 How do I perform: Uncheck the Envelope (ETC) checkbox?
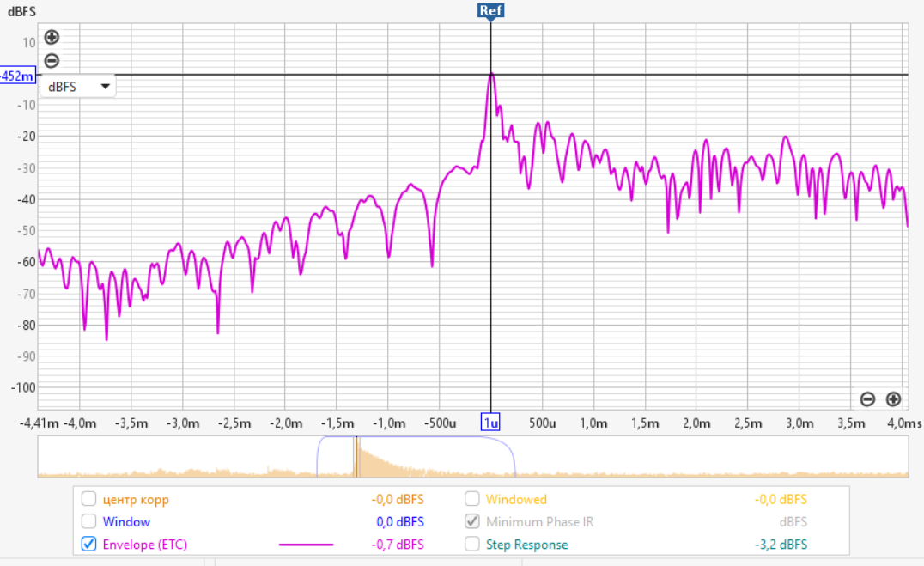pyautogui.click(x=88, y=544)
